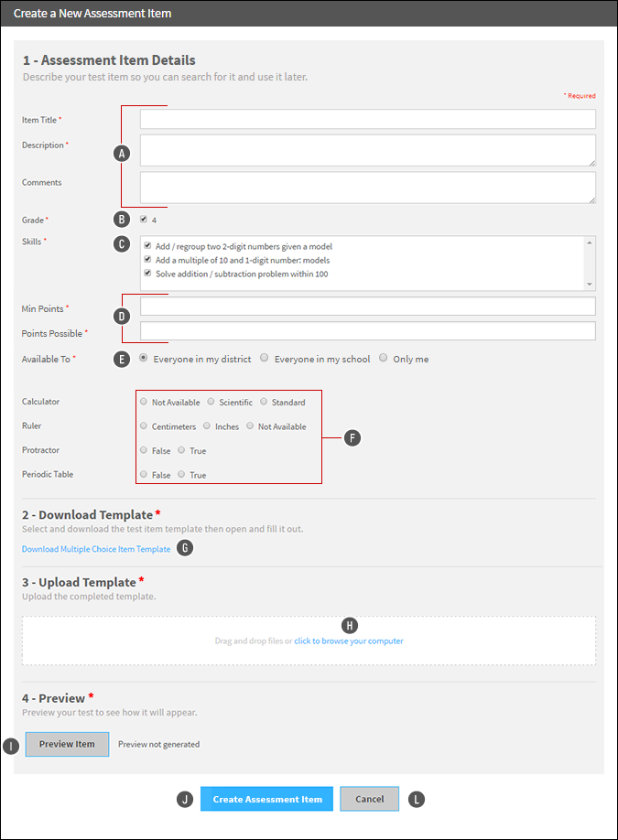The width and height of the screenshot is (618, 840).
Task: Toggle 'Add a multiple of 10' skill checkbox
Action: click(x=147, y=259)
